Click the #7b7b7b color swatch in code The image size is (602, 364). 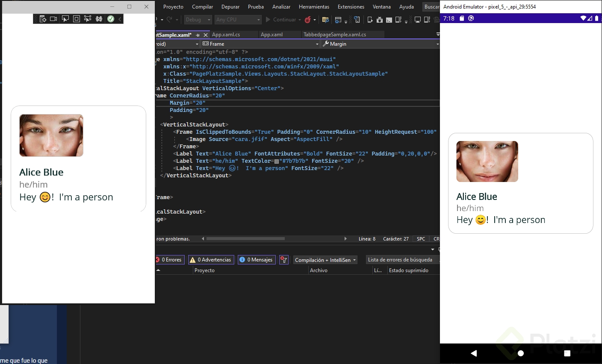pyautogui.click(x=277, y=161)
